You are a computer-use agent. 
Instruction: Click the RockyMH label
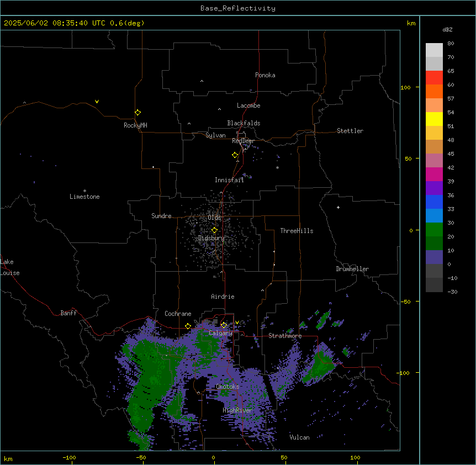(x=135, y=125)
